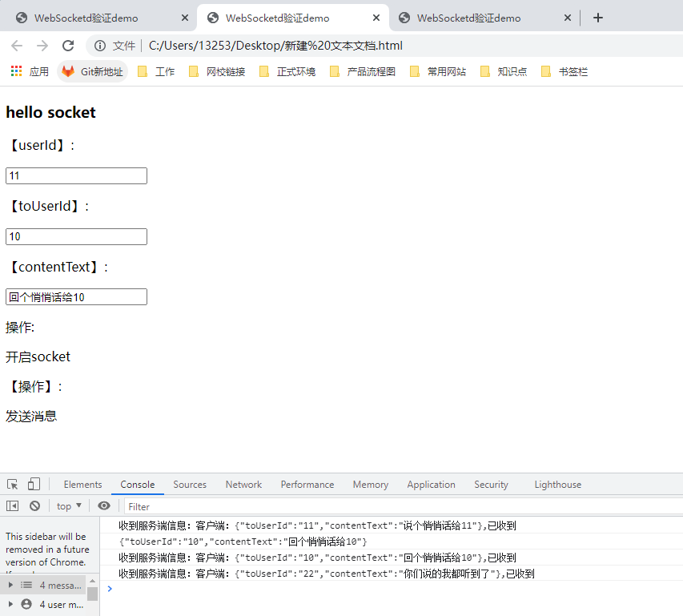Open the top JavaScript context dropdown
The width and height of the screenshot is (683, 616).
tap(69, 505)
